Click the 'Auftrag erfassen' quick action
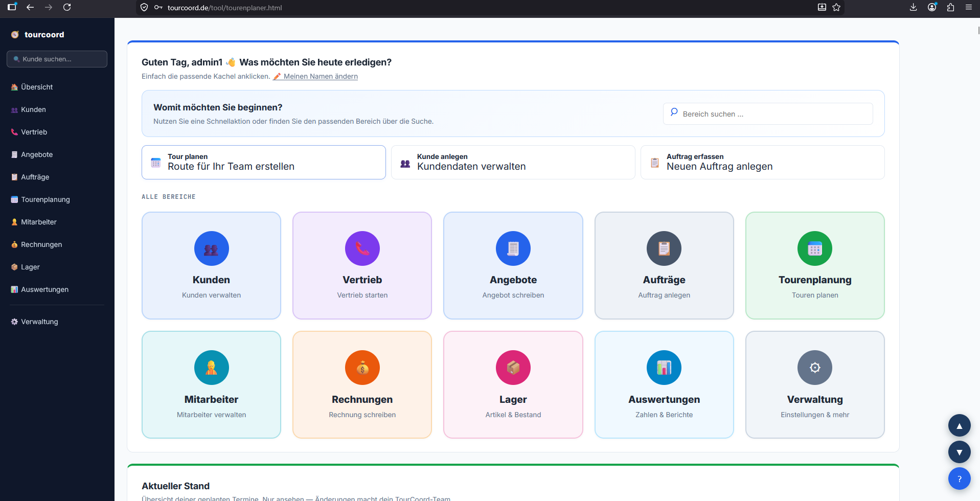Screen dimensions: 980x501 pos(763,162)
